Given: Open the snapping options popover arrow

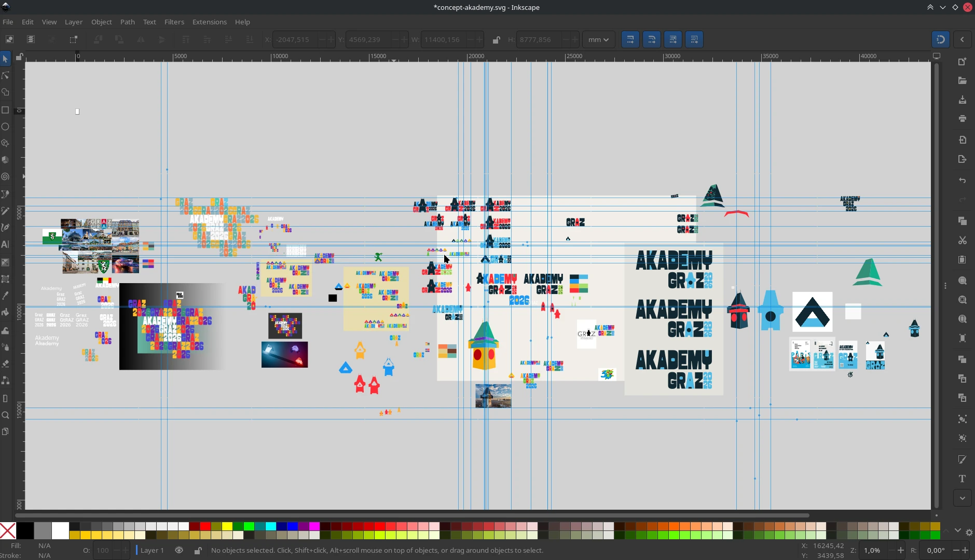Looking at the screenshot, I should (x=962, y=39).
